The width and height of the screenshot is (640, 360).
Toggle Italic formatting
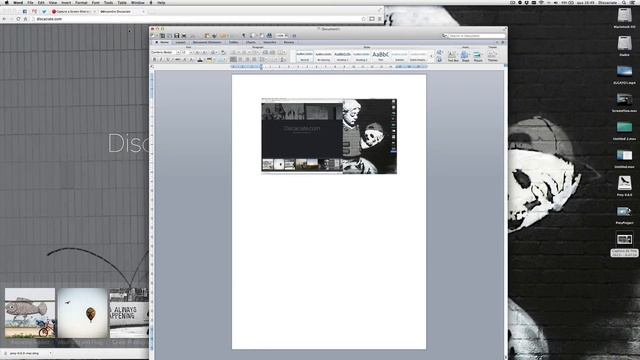[x=161, y=60]
